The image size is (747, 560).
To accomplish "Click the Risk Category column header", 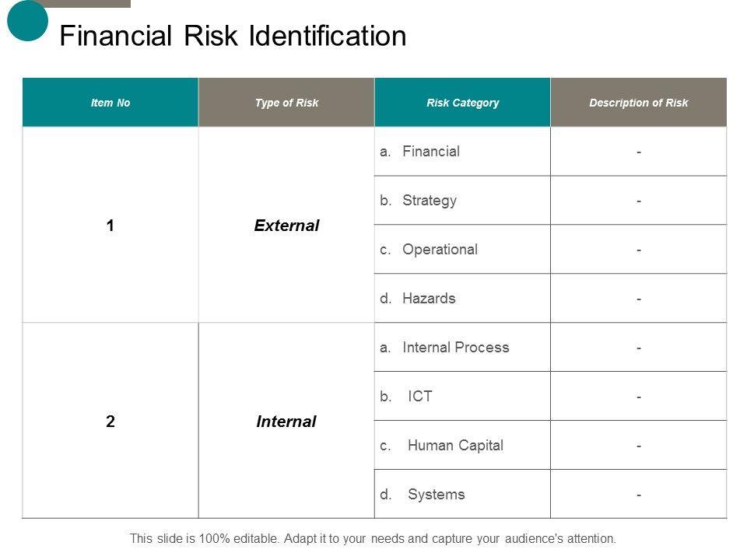I will click(462, 103).
